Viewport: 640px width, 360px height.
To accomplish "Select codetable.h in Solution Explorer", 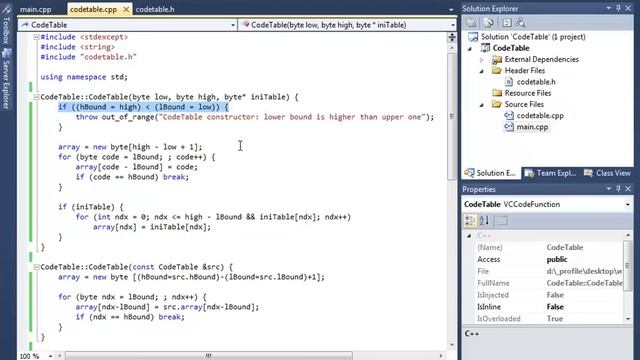I will [x=536, y=82].
